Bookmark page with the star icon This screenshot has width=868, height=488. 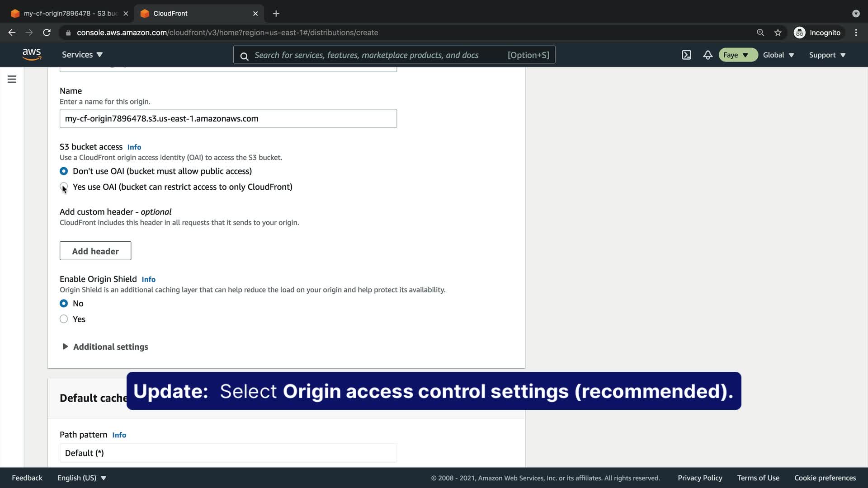(x=778, y=33)
